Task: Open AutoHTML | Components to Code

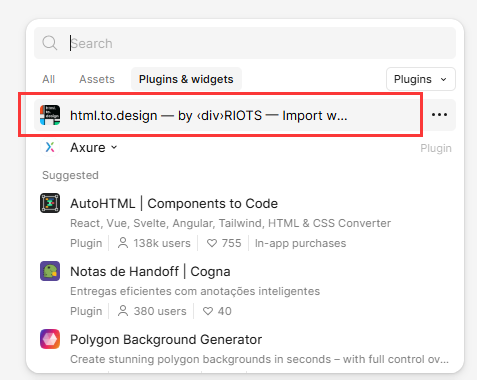Action: pyautogui.click(x=174, y=203)
